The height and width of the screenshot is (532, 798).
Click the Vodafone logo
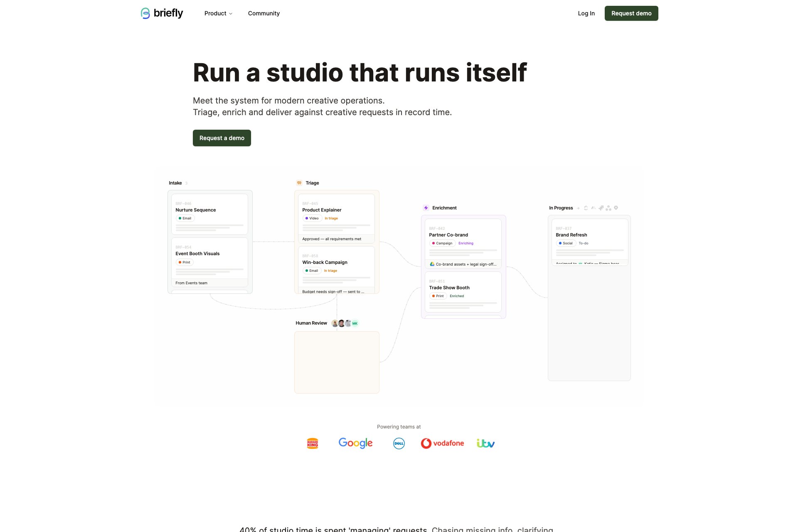(x=442, y=443)
